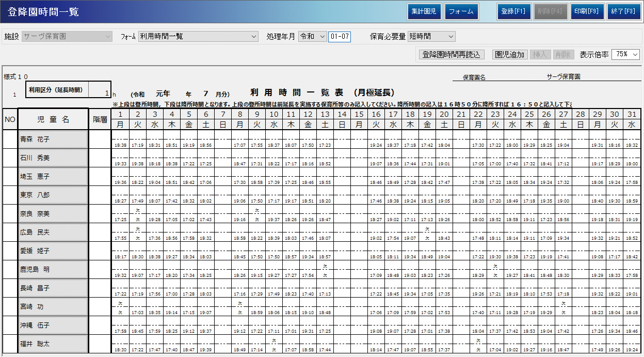Click the 児童名 column header
The height and width of the screenshot is (357, 644).
click(53, 119)
